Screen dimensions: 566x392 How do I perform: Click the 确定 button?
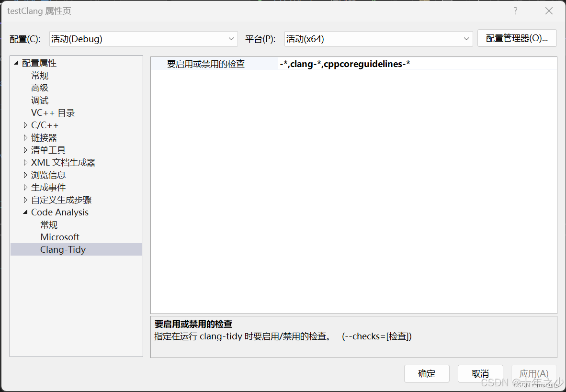[427, 373]
